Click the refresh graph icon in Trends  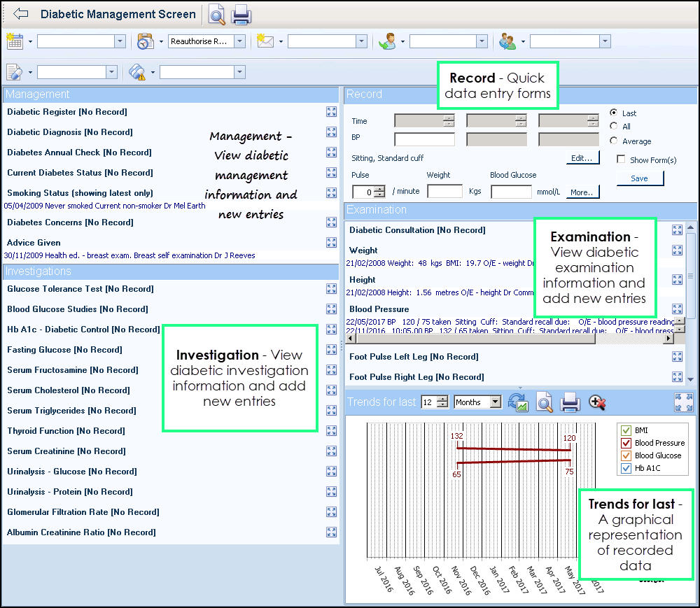pos(517,402)
